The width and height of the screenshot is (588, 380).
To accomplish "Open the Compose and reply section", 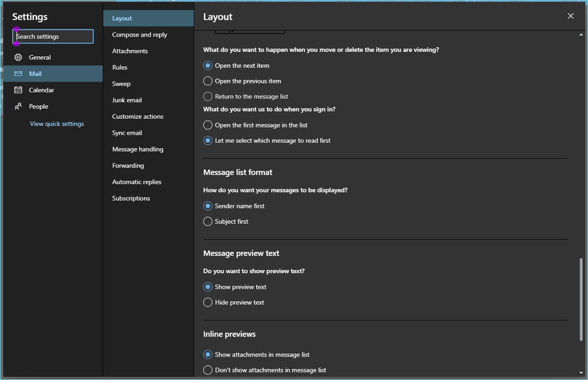I will [139, 35].
